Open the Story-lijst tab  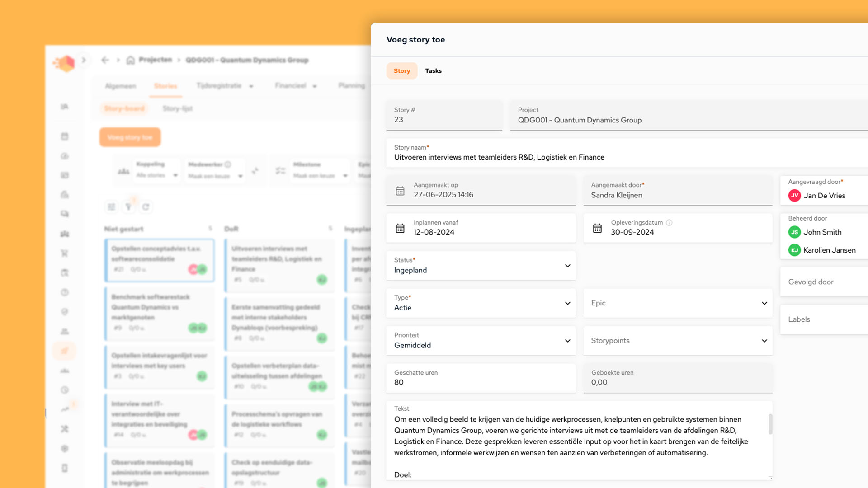(177, 108)
